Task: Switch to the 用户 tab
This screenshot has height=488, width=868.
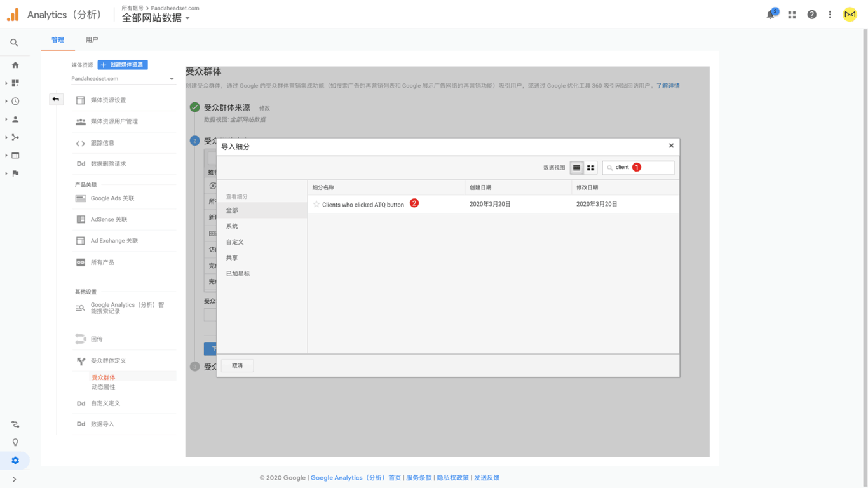Action: tap(92, 40)
